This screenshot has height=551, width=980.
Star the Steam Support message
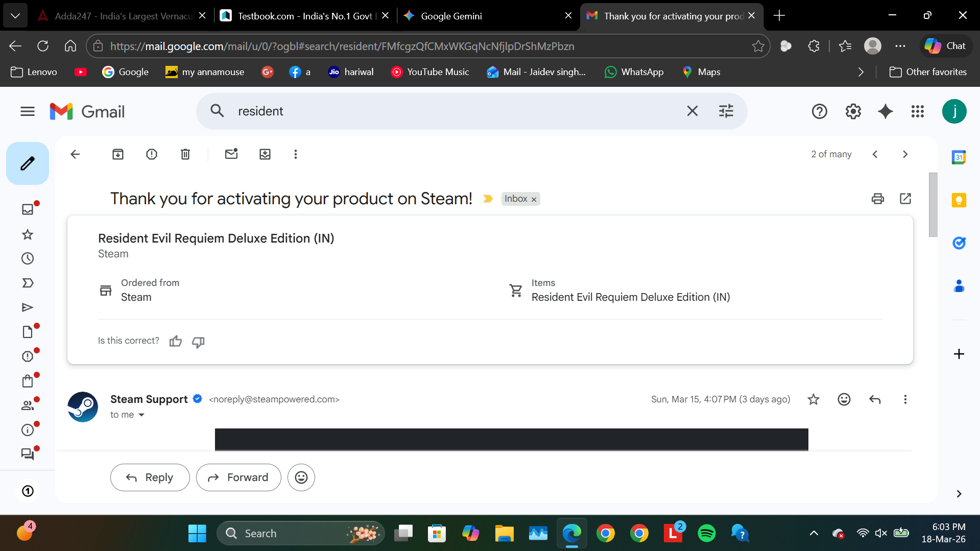point(814,399)
